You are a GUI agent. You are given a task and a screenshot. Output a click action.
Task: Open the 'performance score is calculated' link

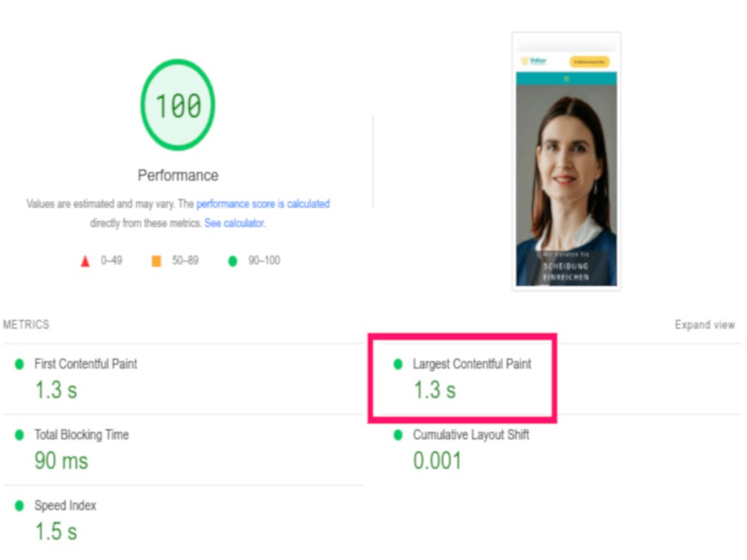point(263,204)
